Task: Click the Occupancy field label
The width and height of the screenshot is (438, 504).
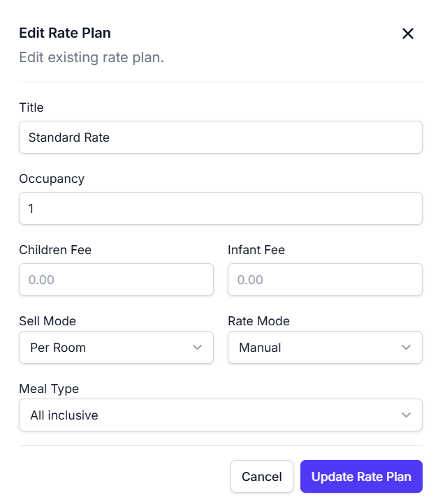Action: (x=52, y=179)
